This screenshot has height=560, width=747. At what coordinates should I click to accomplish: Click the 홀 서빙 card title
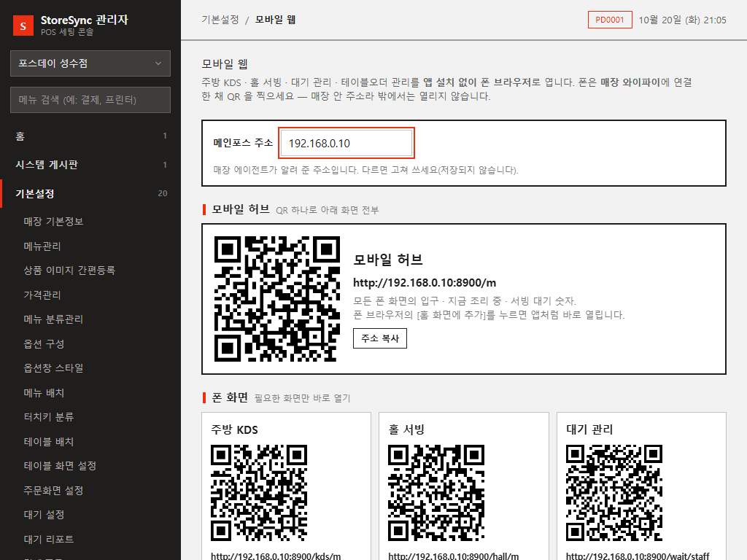[406, 429]
